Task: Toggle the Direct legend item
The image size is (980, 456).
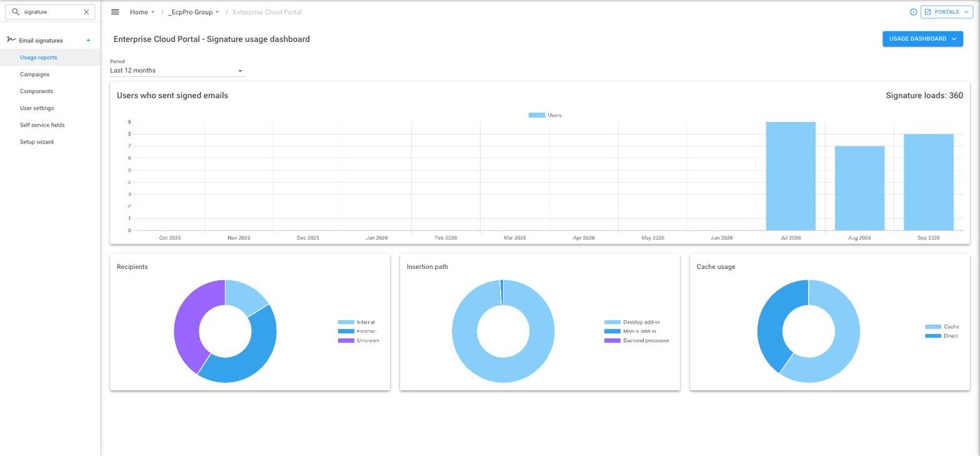Action: (941, 336)
